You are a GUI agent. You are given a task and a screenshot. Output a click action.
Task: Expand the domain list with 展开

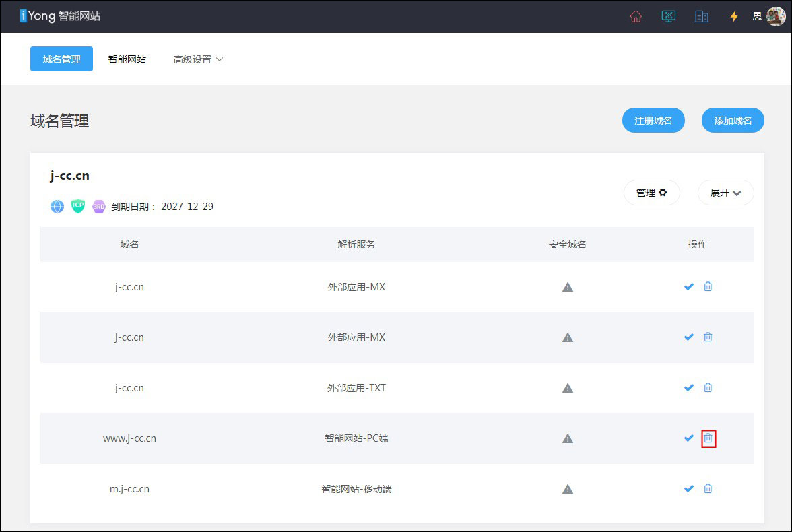[x=725, y=193]
